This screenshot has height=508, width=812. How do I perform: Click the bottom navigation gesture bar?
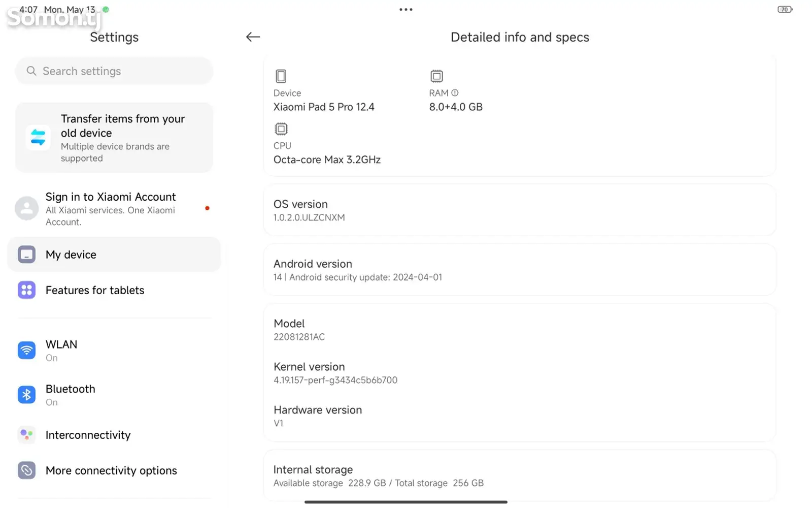(x=406, y=502)
